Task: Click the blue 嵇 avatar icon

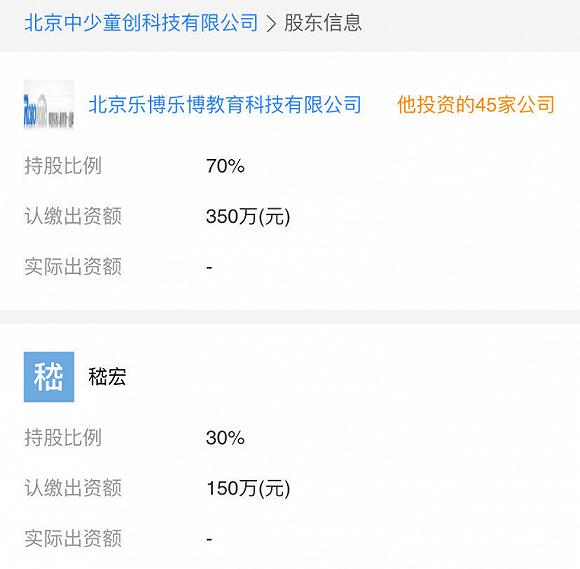Action: pos(49,377)
